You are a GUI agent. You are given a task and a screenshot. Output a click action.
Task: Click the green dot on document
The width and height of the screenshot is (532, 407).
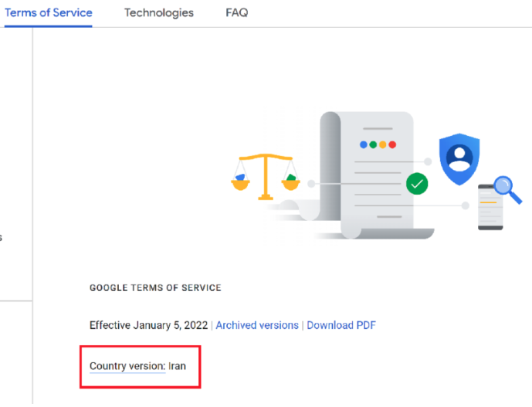pos(373,144)
